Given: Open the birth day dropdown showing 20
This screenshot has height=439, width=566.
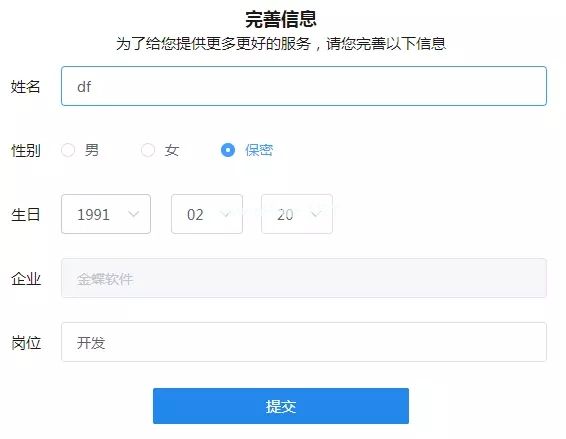Looking at the screenshot, I should [x=297, y=214].
